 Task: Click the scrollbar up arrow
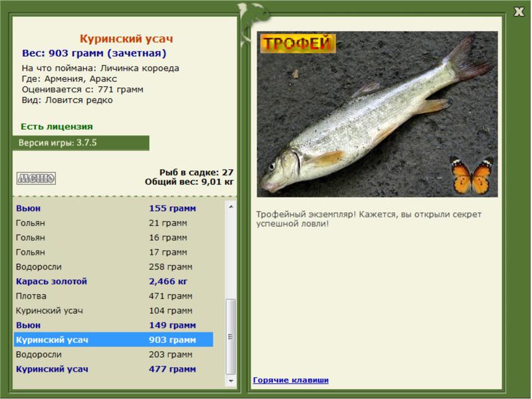click(231, 207)
